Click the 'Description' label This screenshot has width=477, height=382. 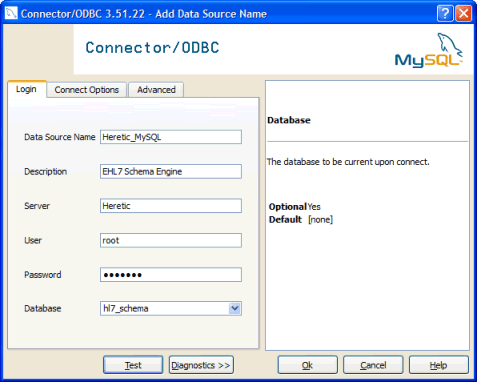click(46, 172)
